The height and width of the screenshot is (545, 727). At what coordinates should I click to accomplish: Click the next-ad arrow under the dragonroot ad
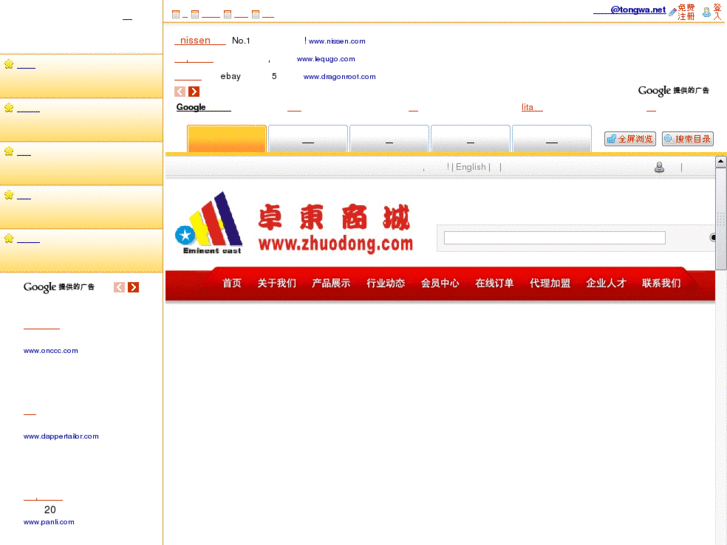tap(194, 92)
